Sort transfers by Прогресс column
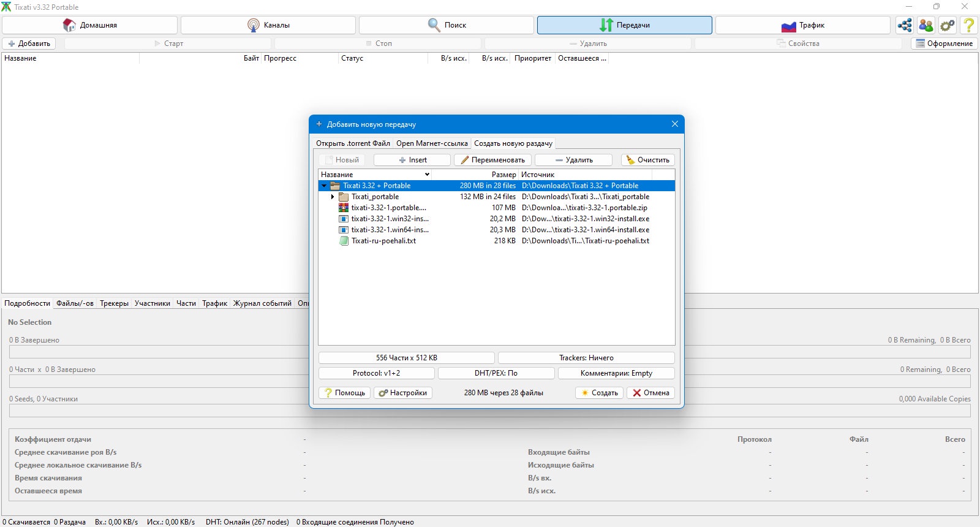This screenshot has width=980, height=527. [300, 58]
